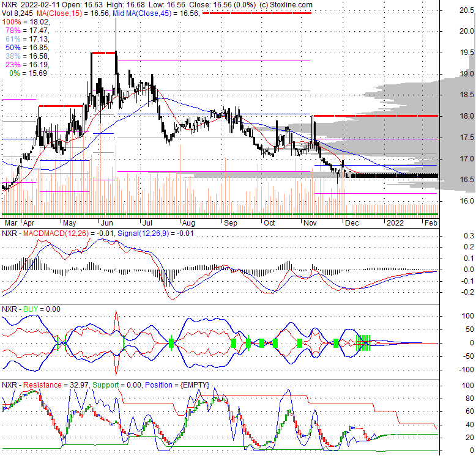This screenshot has height=456, width=476.
Task: Click the Position = {EMPTY} label
Action: pyautogui.click(x=177, y=385)
